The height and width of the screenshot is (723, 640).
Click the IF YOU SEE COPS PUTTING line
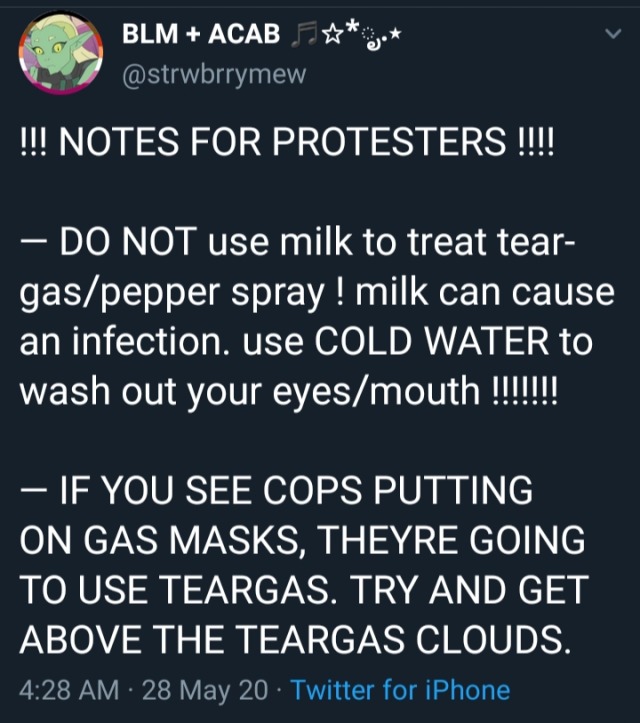[277, 490]
